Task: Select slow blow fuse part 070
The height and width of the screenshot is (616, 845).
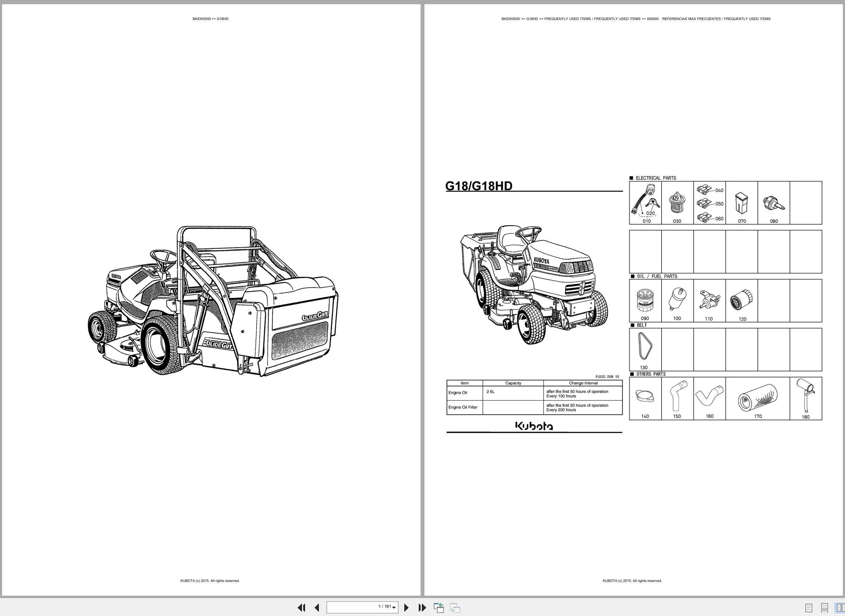Action: (742, 203)
